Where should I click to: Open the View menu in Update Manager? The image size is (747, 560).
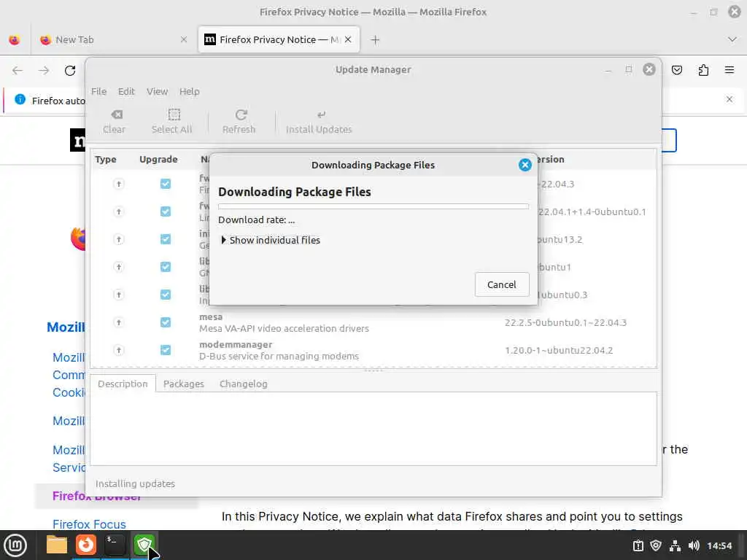[158, 91]
